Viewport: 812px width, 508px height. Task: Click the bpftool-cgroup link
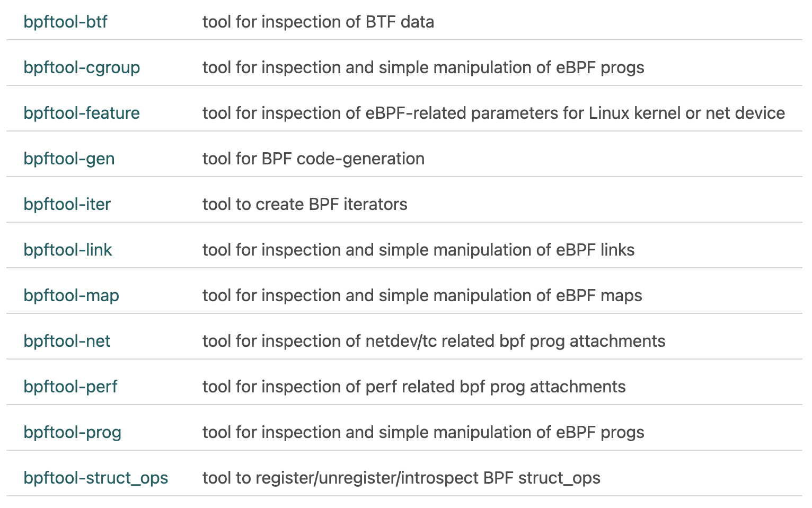click(x=82, y=67)
